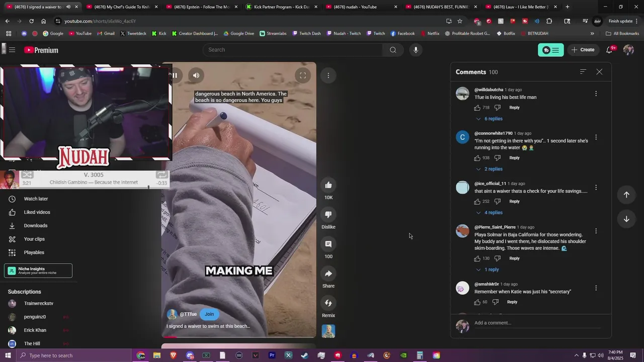Open options menu for connorwhite1790 comment
Viewport: 644px width, 362px height.
click(596, 137)
